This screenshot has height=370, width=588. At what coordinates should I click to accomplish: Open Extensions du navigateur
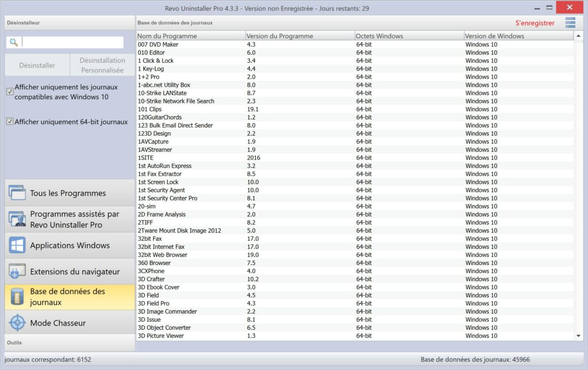69,271
